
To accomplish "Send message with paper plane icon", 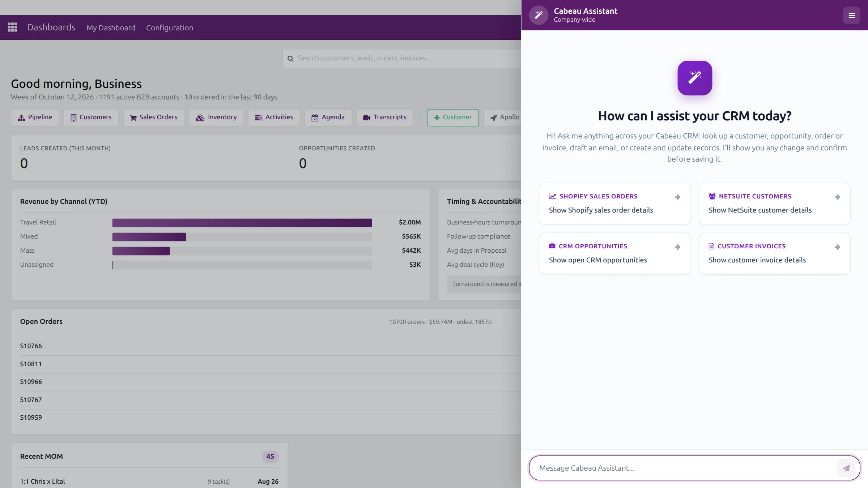I will point(846,468).
